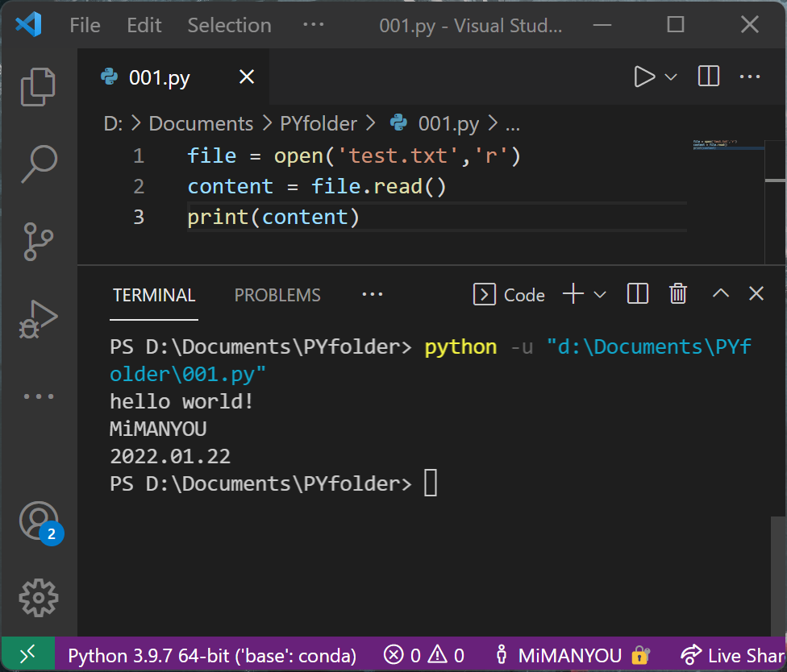This screenshot has width=787, height=672.
Task: Toggle split editor right
Action: point(709,77)
